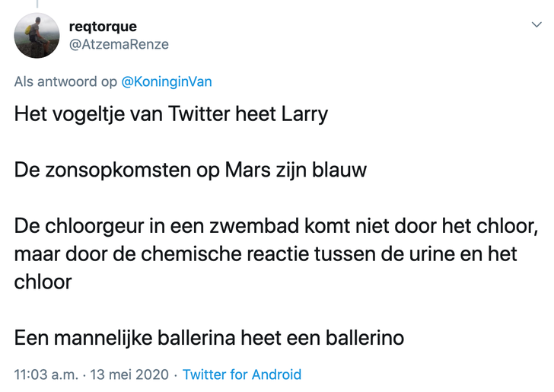Click the line "Het vogeltje van Twitter"
Screen dimensions: 554x392
click(107, 114)
